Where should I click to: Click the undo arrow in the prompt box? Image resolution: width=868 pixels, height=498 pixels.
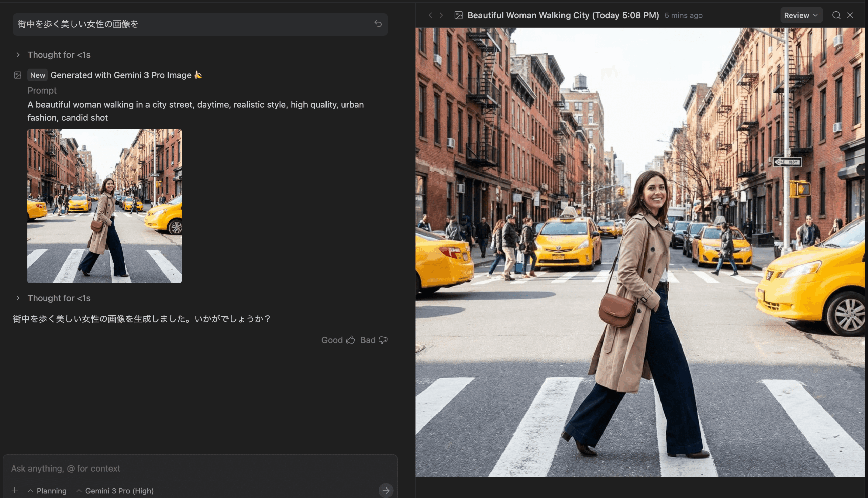(x=378, y=24)
